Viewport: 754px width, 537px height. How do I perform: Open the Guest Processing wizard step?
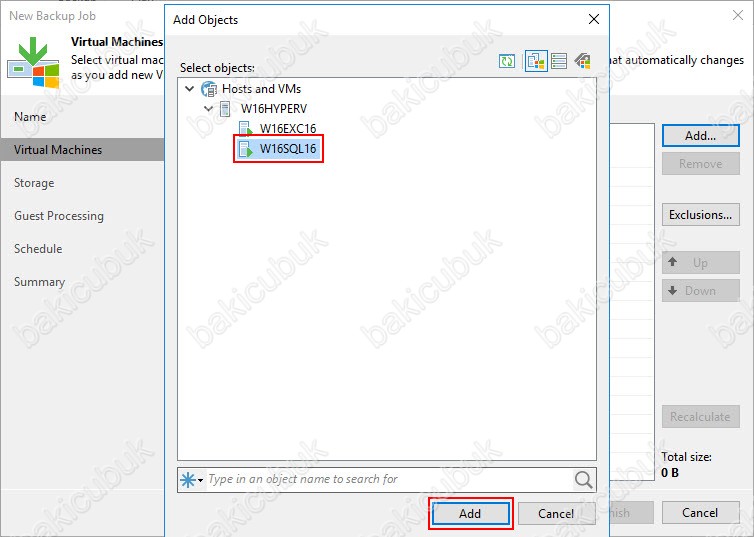(59, 216)
